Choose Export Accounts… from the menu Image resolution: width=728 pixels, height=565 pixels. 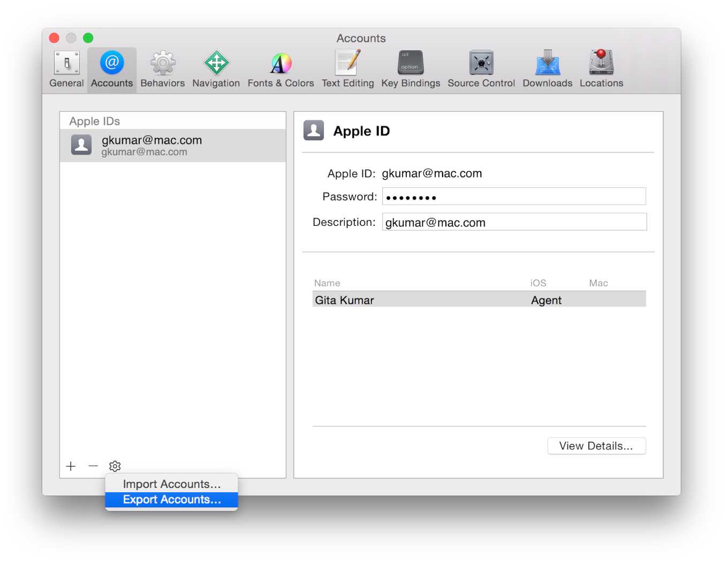(x=171, y=500)
